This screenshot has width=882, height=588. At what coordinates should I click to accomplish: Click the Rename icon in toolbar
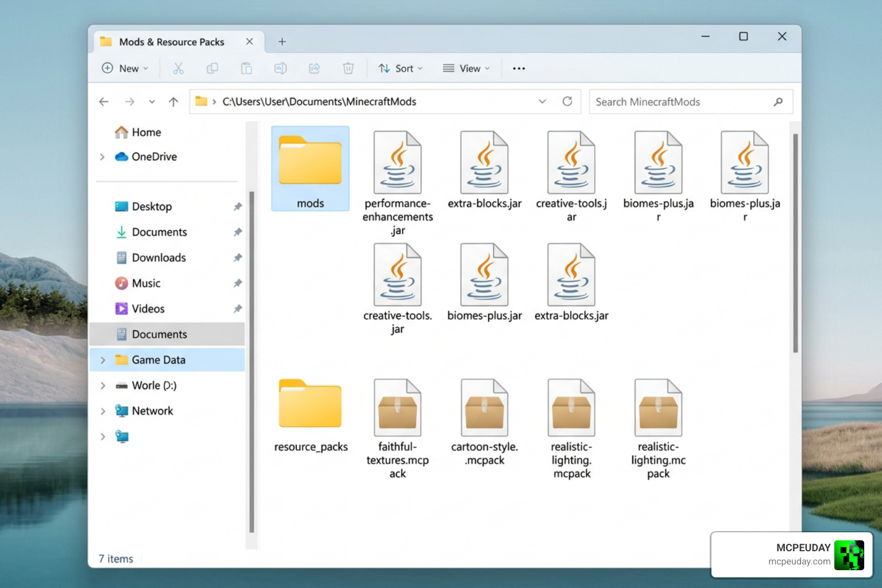pos(280,68)
